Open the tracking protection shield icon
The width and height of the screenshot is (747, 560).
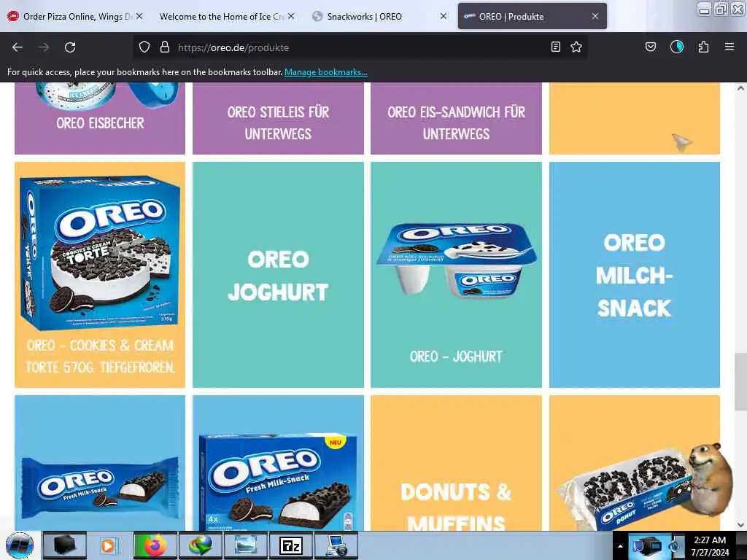pyautogui.click(x=144, y=47)
